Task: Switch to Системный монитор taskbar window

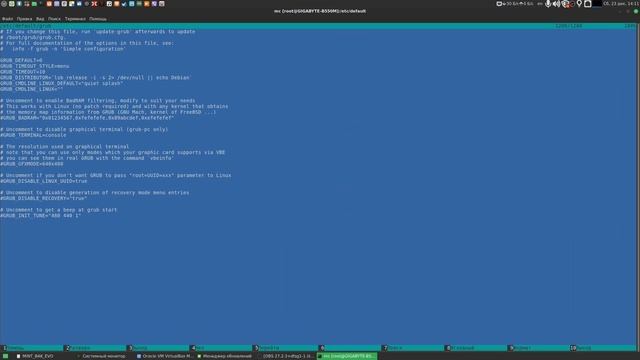Action: click(101, 356)
